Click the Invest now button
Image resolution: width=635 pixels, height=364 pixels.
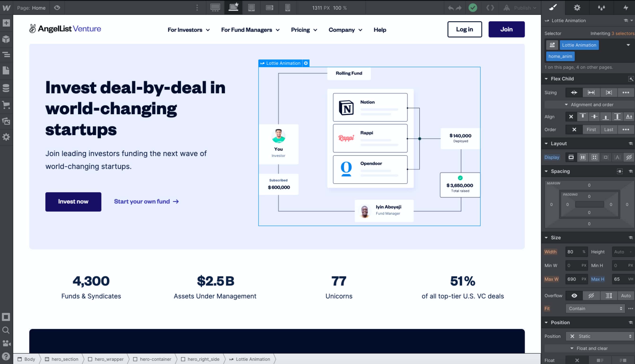click(x=73, y=202)
